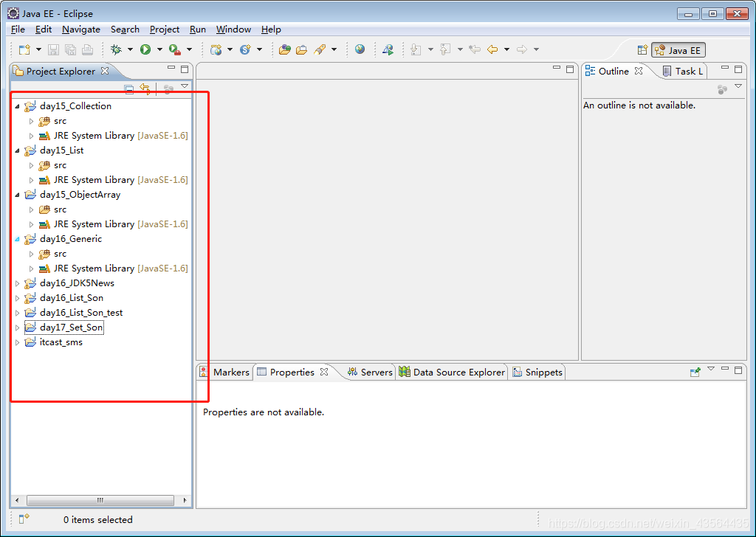The height and width of the screenshot is (537, 756).
Task: Click the Open Task folder icon
Action: (x=301, y=49)
